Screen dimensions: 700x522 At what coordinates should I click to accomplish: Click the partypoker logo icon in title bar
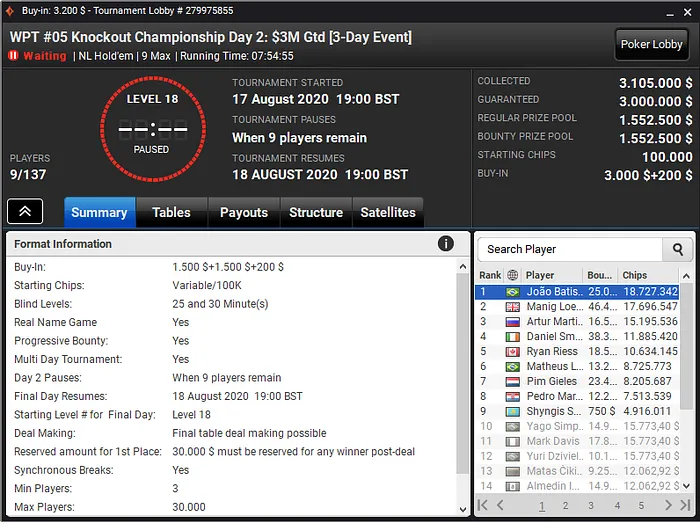tap(10, 11)
